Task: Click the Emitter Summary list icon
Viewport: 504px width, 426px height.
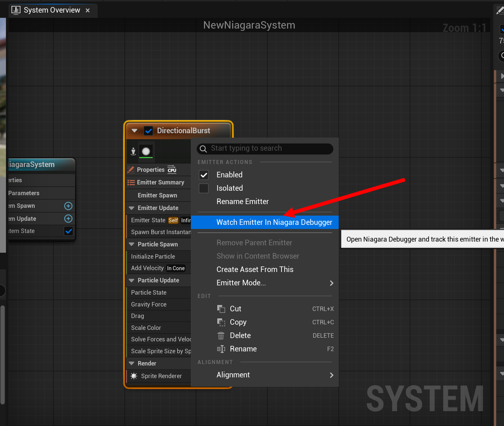Action: (x=131, y=182)
